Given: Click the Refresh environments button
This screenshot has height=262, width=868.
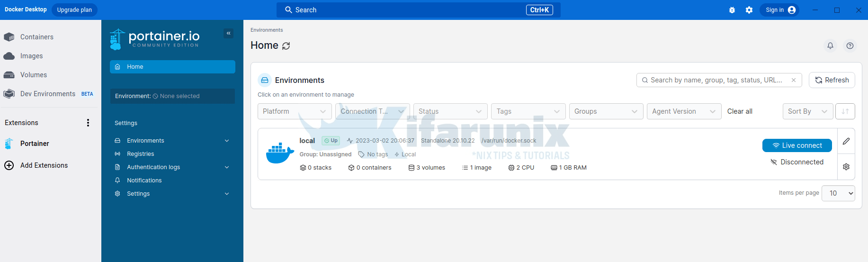Looking at the screenshot, I should point(832,80).
